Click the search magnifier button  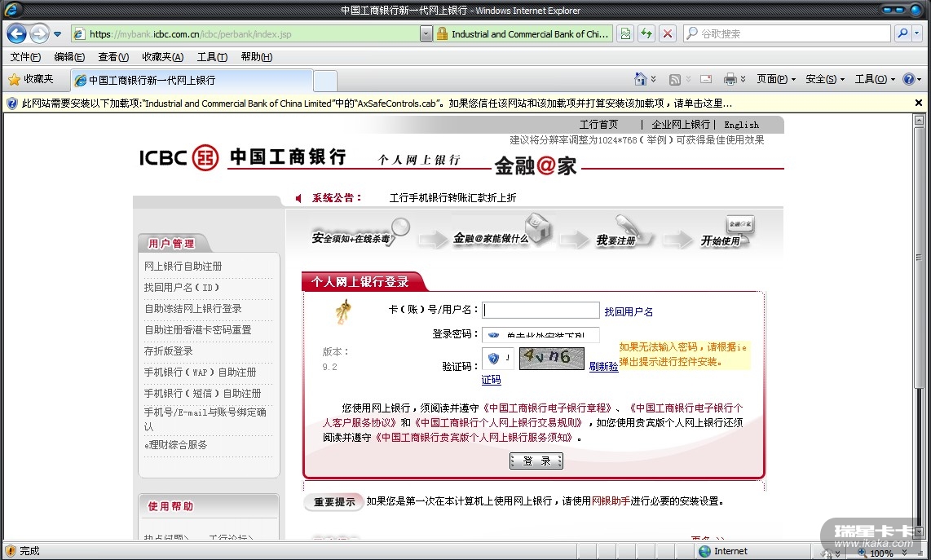[x=902, y=34]
